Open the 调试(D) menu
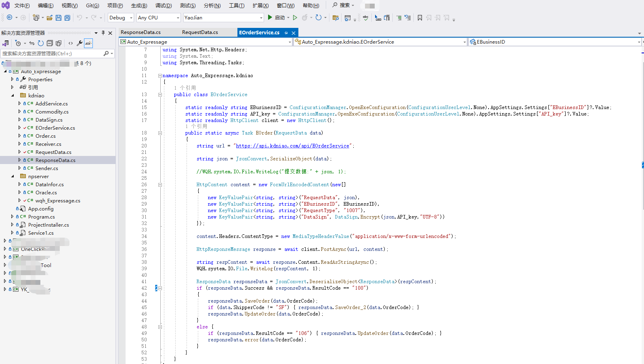The height and width of the screenshot is (364, 644). click(164, 6)
